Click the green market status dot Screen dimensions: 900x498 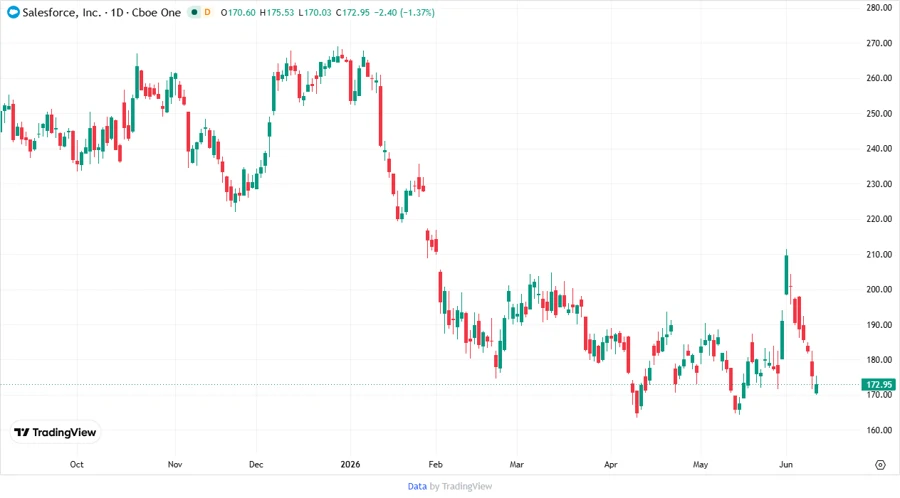coord(195,12)
